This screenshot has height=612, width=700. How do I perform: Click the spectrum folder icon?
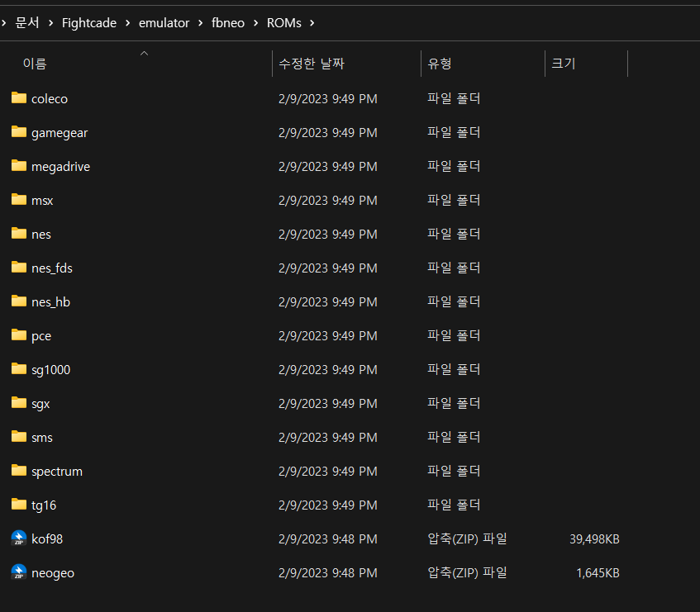pos(19,471)
